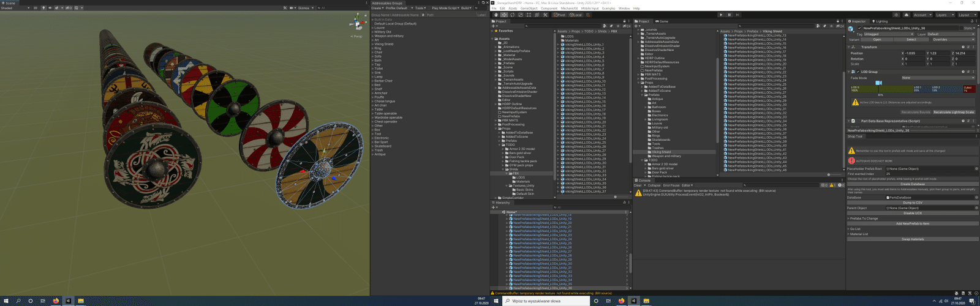Select the LOD 1 bar segment
980x306 pixels.
click(922, 89)
